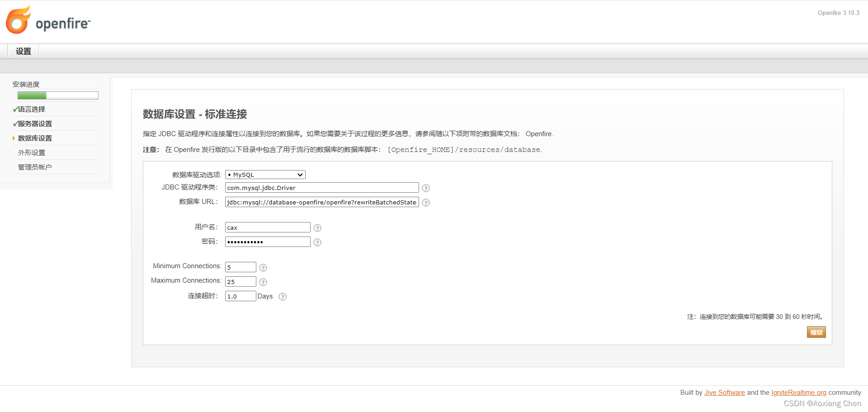Click the Openfire flame logo
This screenshot has height=412, width=868.
[18, 20]
